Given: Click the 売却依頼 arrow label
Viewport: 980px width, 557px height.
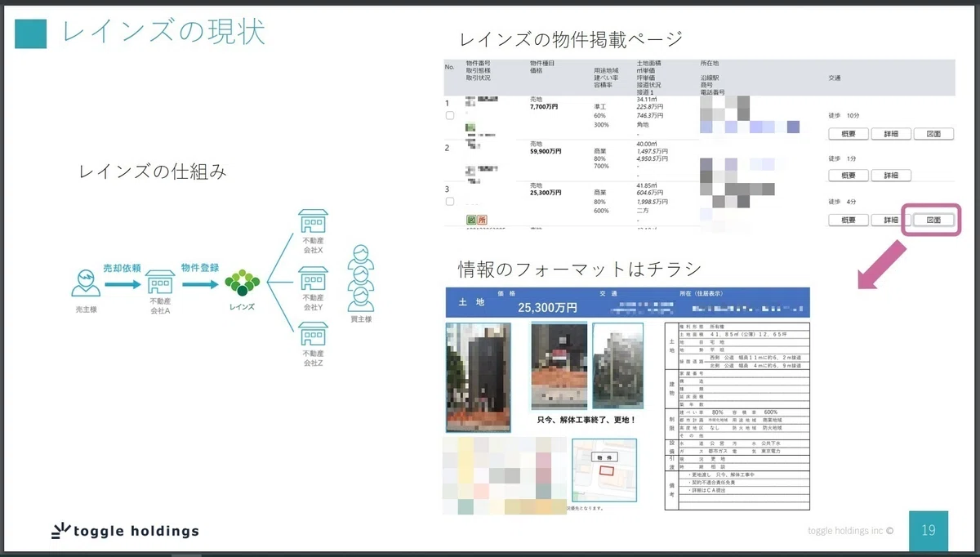Looking at the screenshot, I should coord(122,268).
